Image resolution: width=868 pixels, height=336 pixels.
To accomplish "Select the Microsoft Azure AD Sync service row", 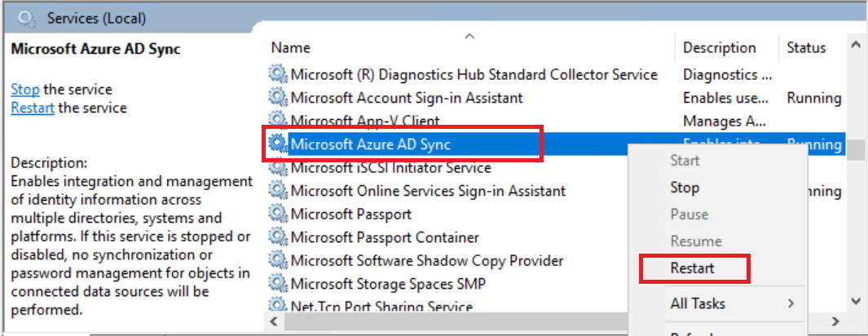I will point(371,144).
